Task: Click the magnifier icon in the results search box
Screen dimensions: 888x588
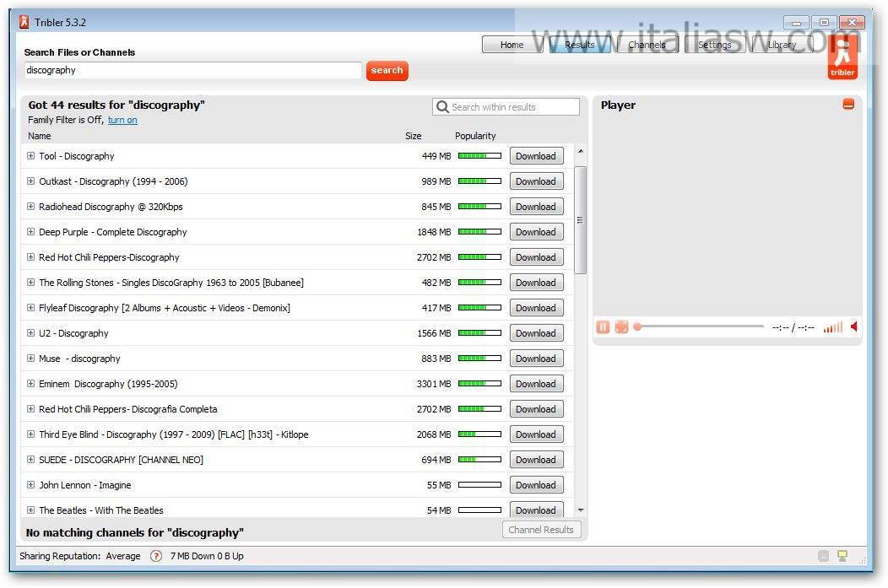Action: [442, 106]
